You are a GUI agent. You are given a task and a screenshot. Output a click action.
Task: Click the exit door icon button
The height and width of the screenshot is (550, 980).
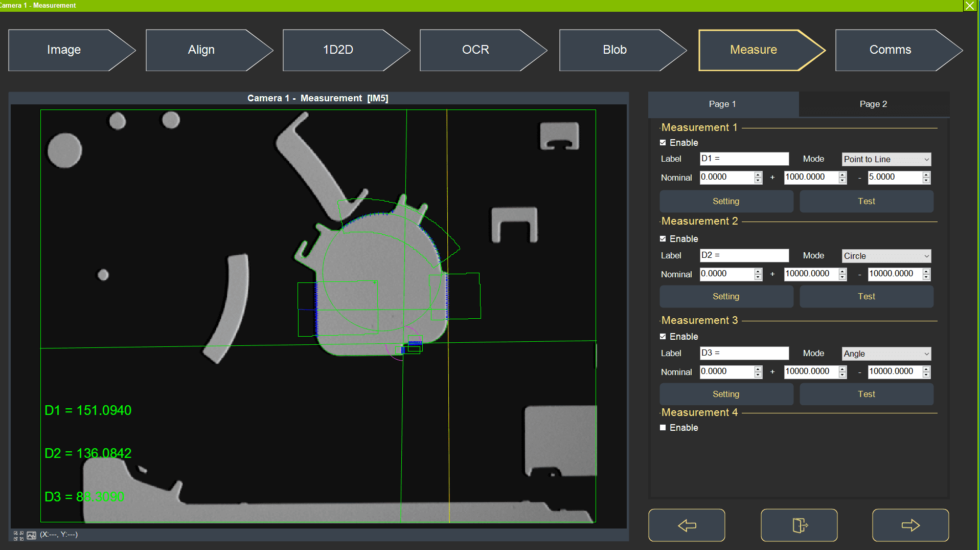tap(799, 525)
